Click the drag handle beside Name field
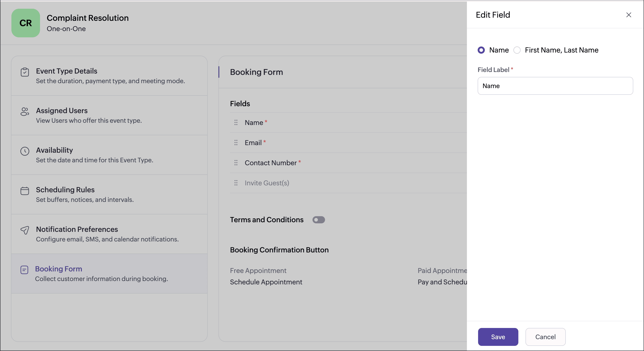The height and width of the screenshot is (351, 644). (236, 123)
